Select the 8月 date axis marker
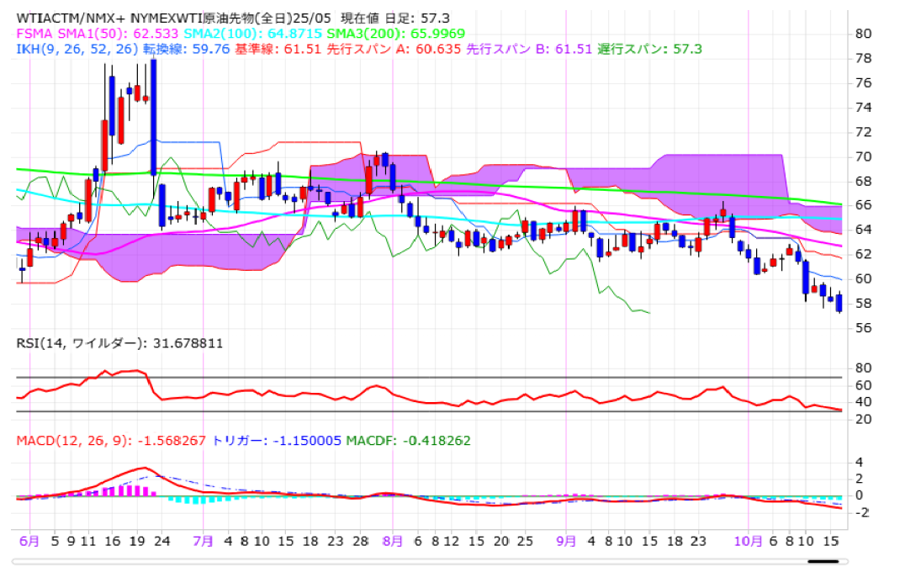Screen dimensions: 905x588 tap(392, 541)
